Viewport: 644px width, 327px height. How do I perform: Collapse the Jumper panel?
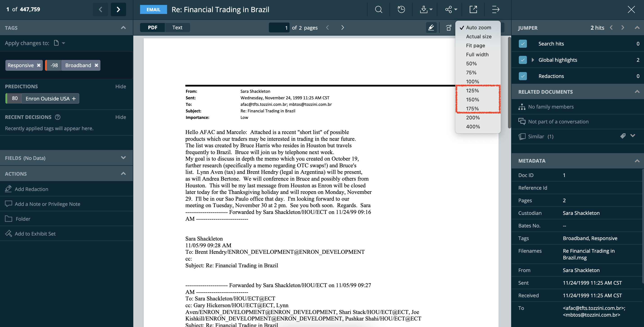pos(637,27)
